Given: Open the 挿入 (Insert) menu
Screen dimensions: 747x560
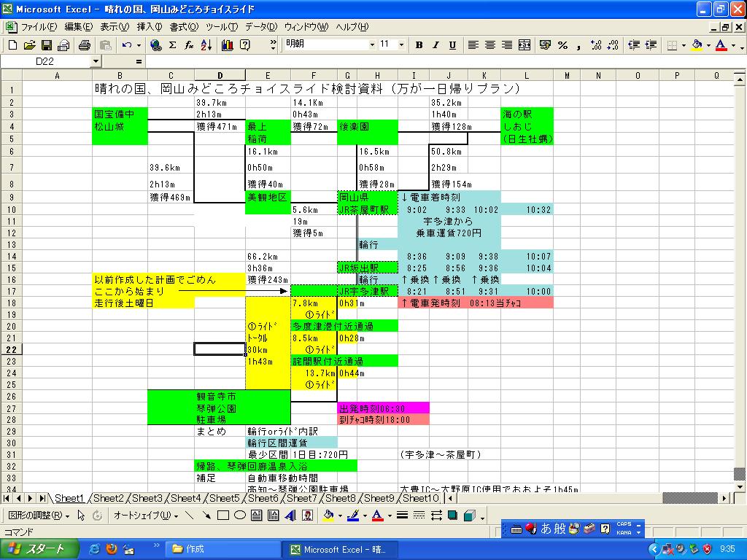Looking at the screenshot, I should click(150, 27).
